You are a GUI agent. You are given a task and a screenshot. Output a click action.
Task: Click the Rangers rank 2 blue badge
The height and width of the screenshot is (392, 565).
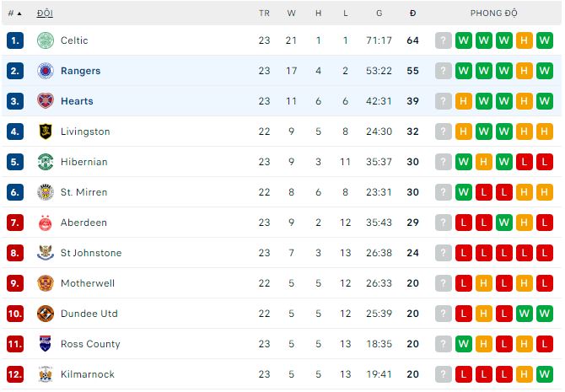pos(15,71)
